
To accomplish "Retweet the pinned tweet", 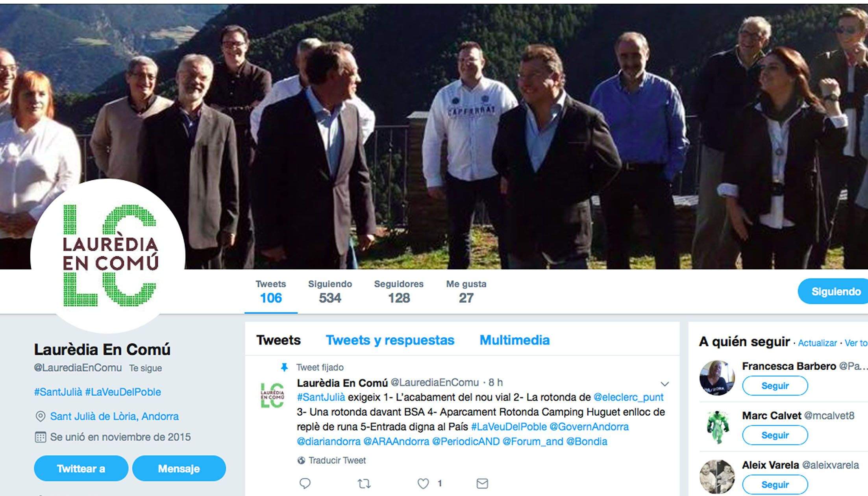I will [364, 483].
